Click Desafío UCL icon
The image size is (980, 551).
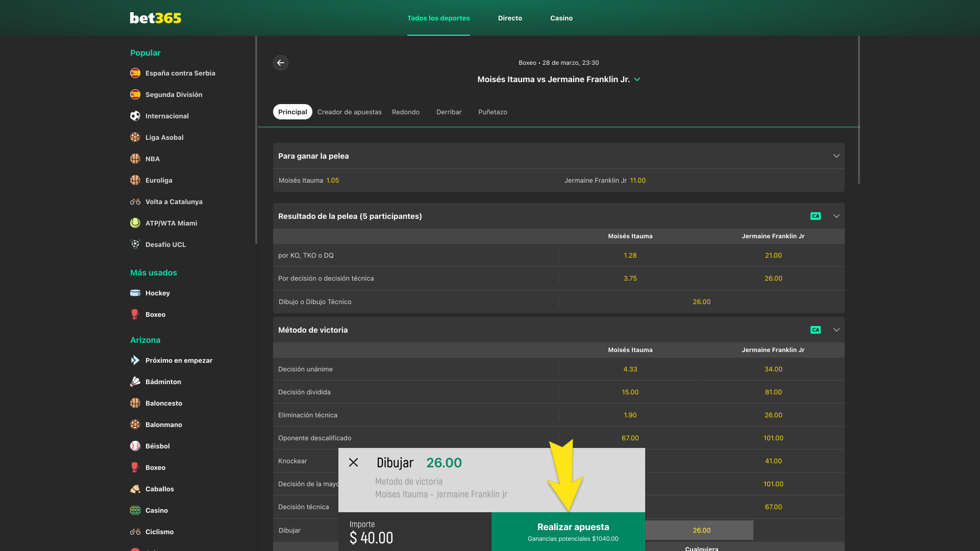click(x=135, y=244)
